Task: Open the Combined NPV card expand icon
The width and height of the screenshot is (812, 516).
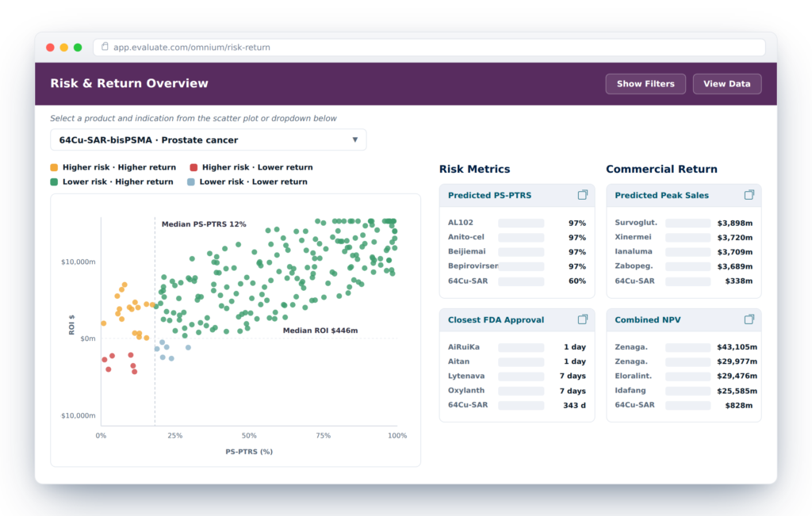Action: [x=749, y=319]
